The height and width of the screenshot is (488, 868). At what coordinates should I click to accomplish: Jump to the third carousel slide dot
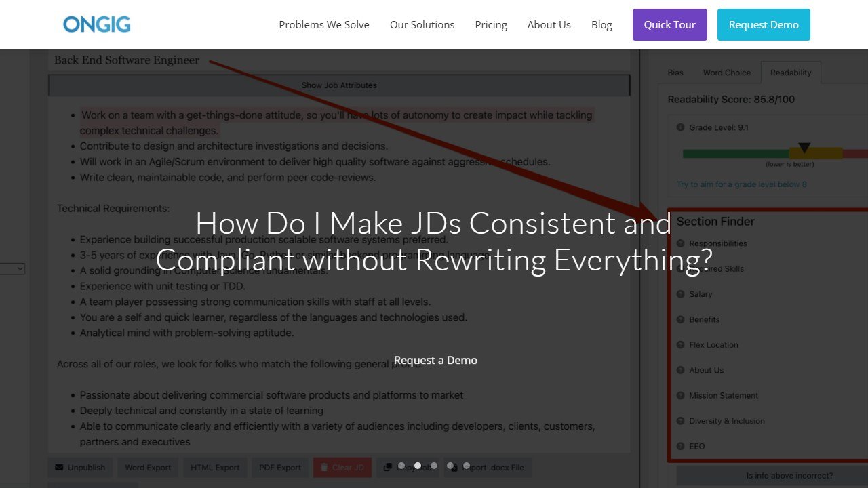tap(434, 466)
